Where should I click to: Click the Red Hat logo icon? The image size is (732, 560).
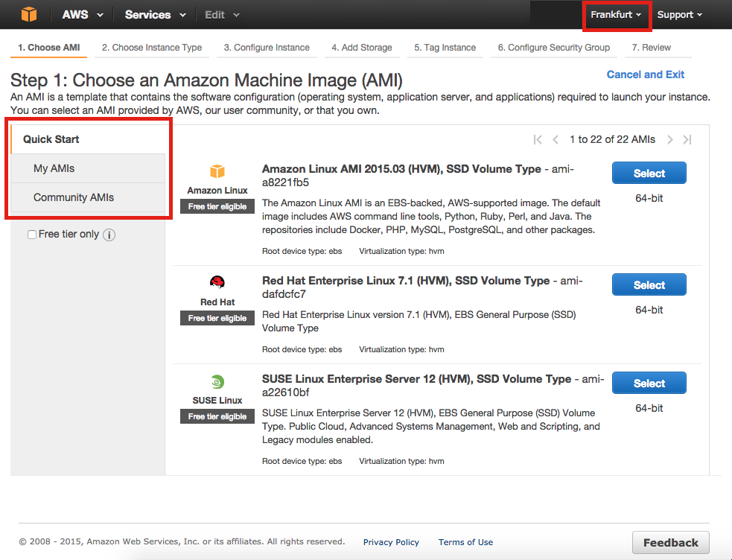point(217,282)
